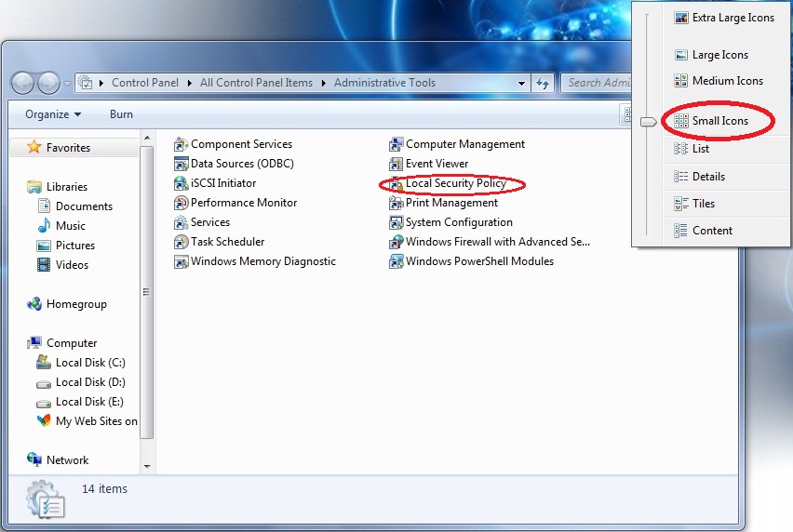Launch the iSCSI Initiator icon
793x532 pixels.
tap(181, 183)
